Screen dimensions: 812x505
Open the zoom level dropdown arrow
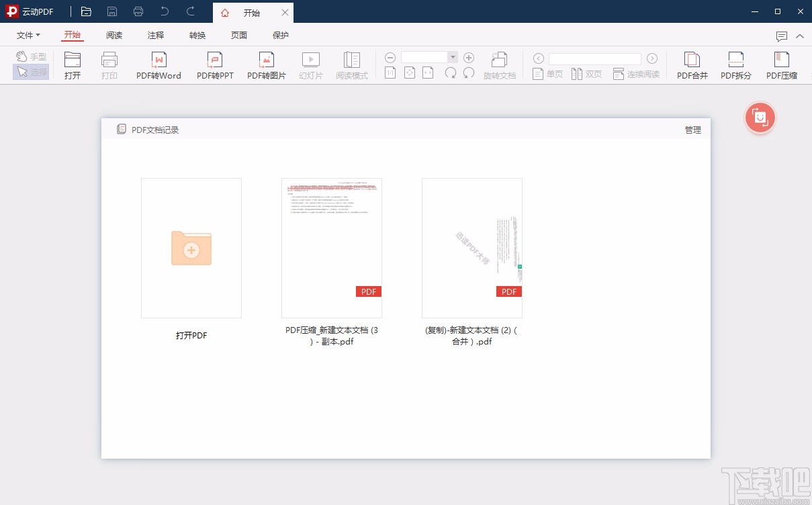point(453,58)
